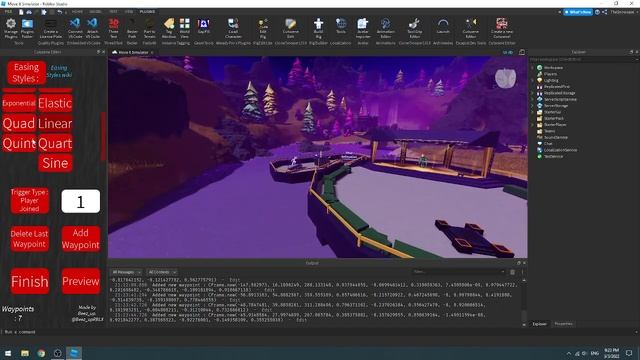Open the Tool Grip Editor

pyautogui.click(x=414, y=28)
